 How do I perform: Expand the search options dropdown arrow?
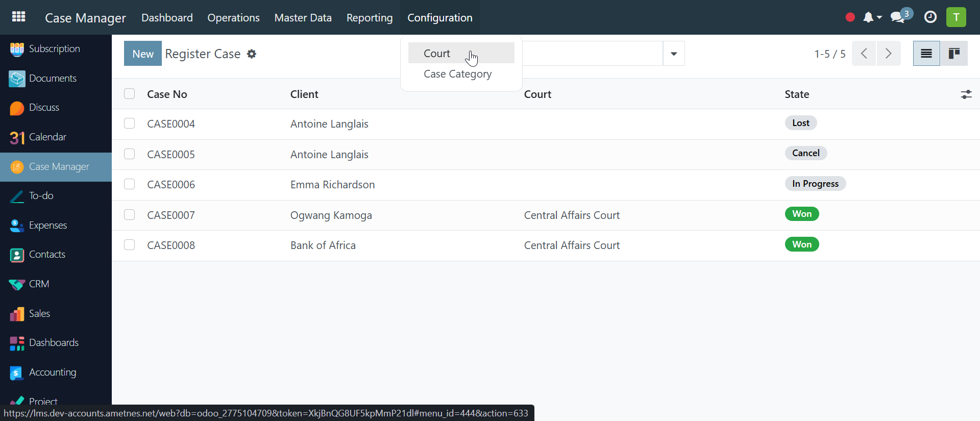(x=673, y=54)
